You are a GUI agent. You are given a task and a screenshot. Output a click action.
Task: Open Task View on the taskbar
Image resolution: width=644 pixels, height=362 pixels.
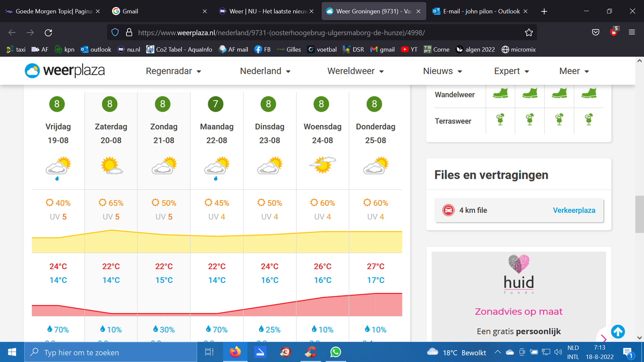tap(209, 352)
